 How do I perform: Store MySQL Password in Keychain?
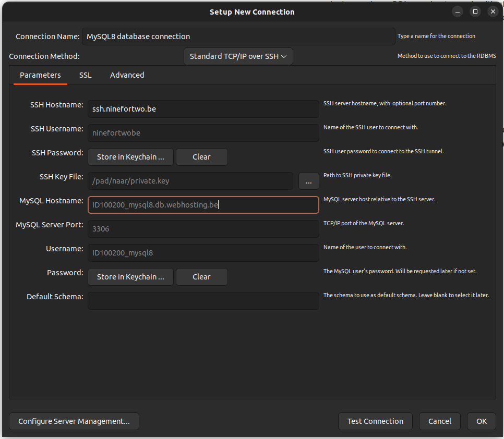tap(130, 277)
